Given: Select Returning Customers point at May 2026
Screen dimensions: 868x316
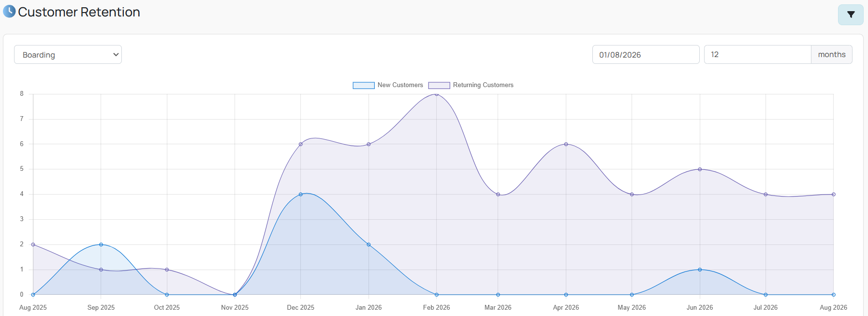Looking at the screenshot, I should click(x=632, y=195).
